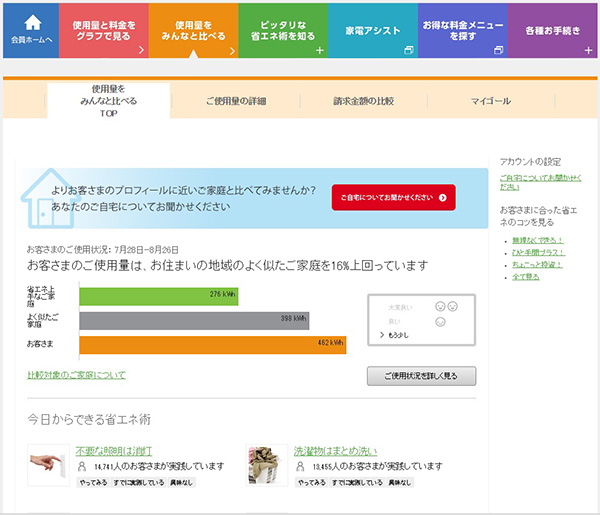Image resolution: width=600 pixels, height=515 pixels.
Task: Click single smiley icon for 良い
Action: 440,322
